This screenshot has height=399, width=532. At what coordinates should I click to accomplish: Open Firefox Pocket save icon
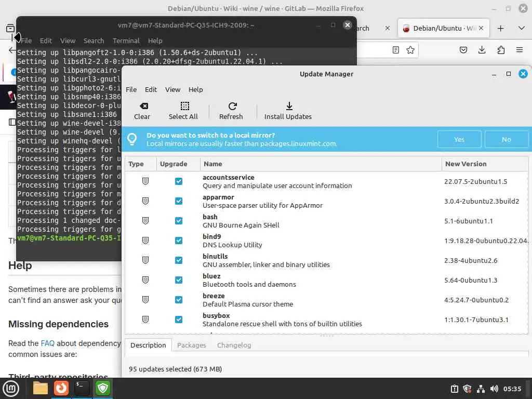coord(463,50)
